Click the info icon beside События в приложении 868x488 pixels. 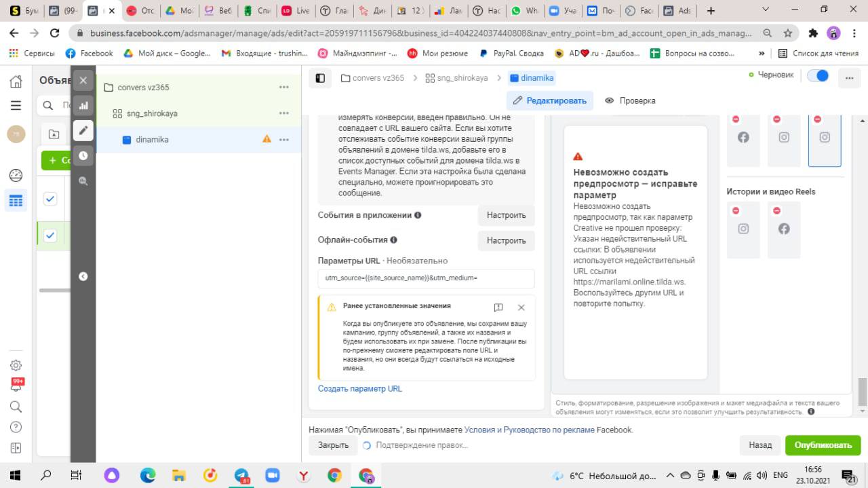click(418, 215)
